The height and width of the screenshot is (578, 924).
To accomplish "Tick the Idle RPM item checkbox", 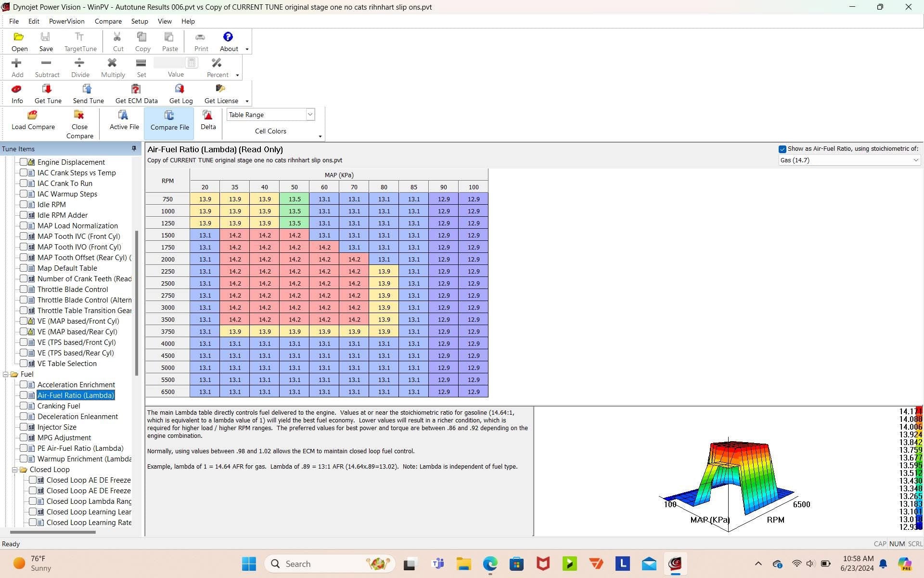I will pos(23,204).
